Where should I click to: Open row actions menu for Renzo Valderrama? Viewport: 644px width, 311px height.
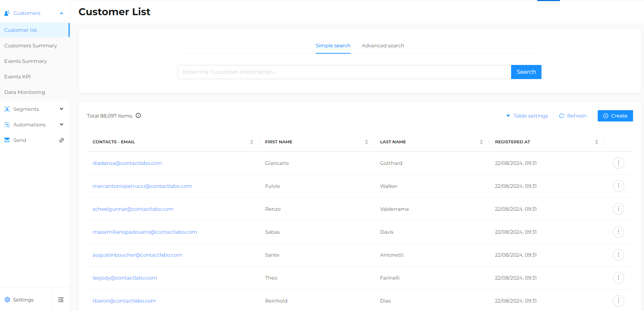(x=618, y=209)
